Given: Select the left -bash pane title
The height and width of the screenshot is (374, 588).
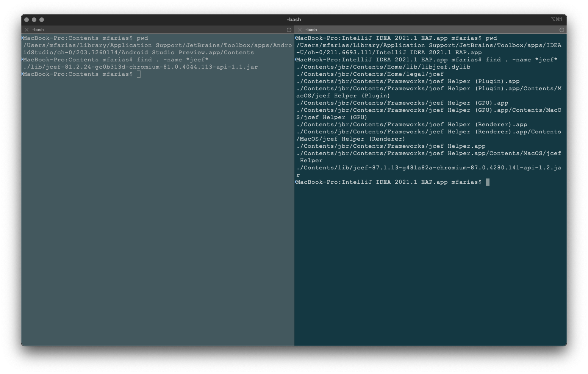Looking at the screenshot, I should click(x=38, y=30).
